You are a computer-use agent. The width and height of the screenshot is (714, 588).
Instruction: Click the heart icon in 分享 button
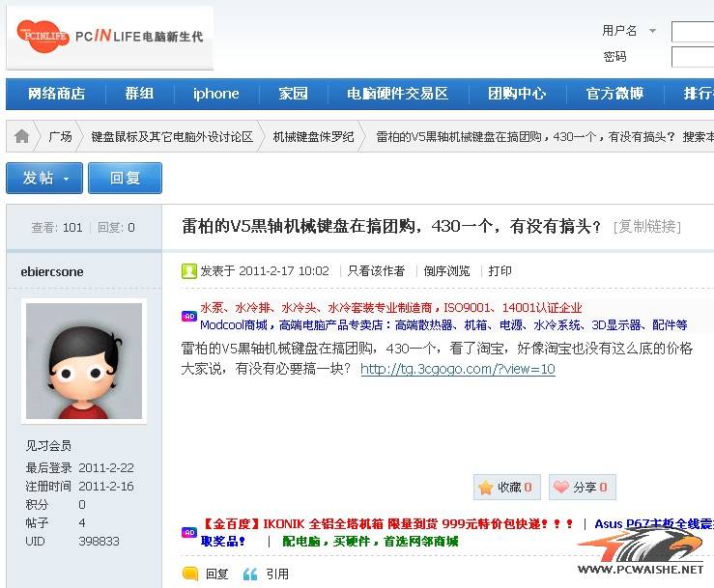pyautogui.click(x=561, y=487)
